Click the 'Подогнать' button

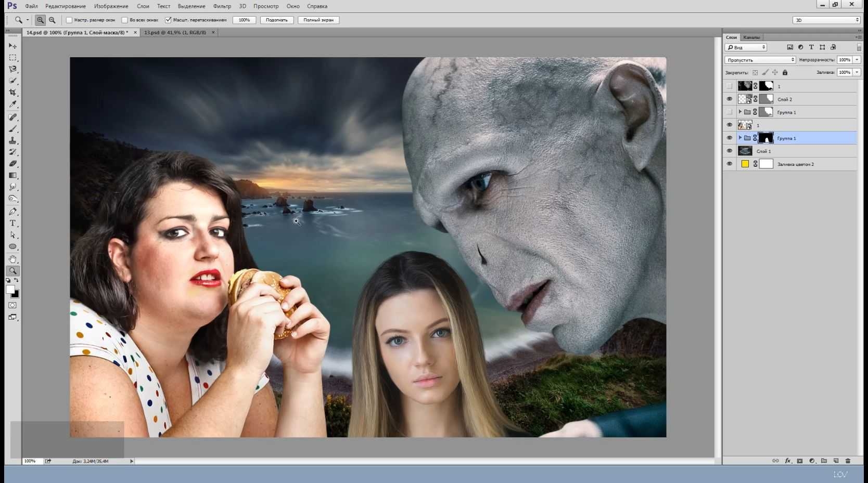(x=277, y=20)
